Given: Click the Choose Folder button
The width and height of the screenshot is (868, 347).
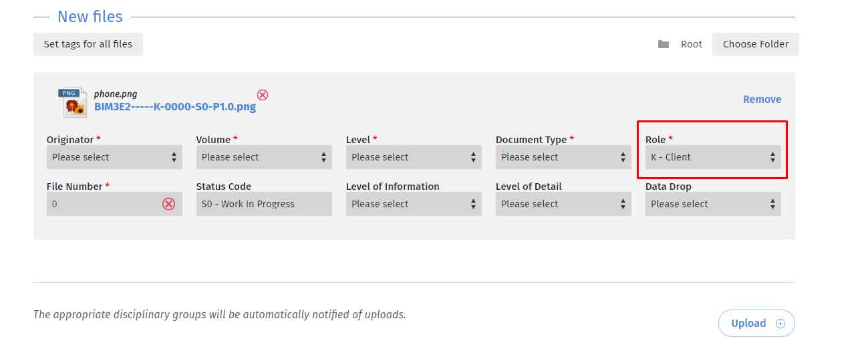Looking at the screenshot, I should [x=756, y=44].
